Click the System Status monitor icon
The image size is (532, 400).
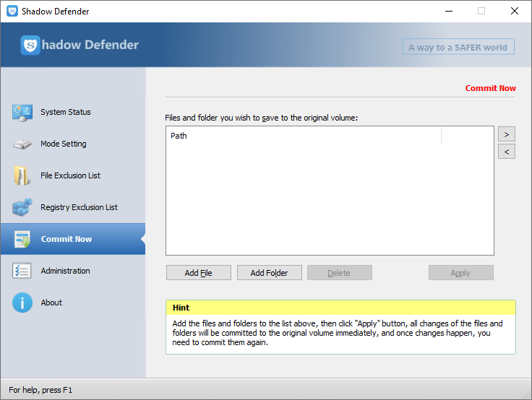[22, 113]
